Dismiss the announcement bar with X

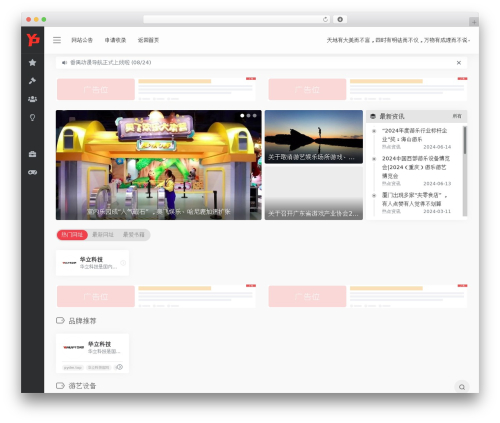[x=459, y=63]
